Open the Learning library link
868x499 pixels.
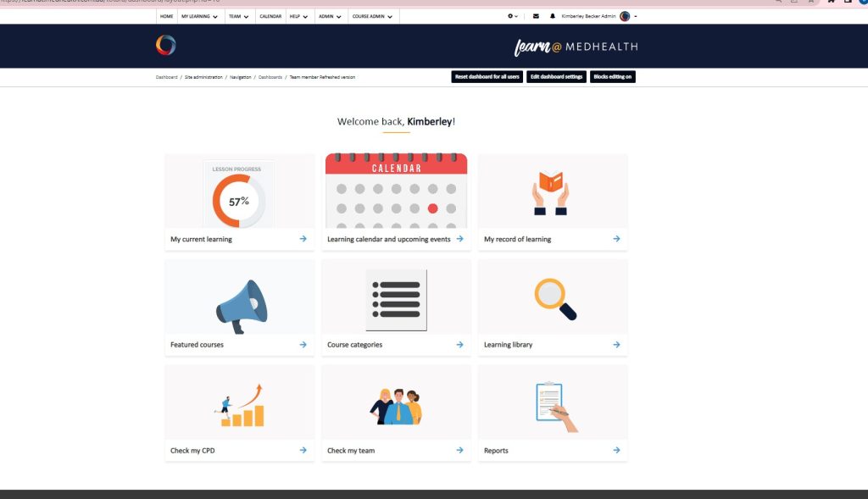(x=509, y=345)
